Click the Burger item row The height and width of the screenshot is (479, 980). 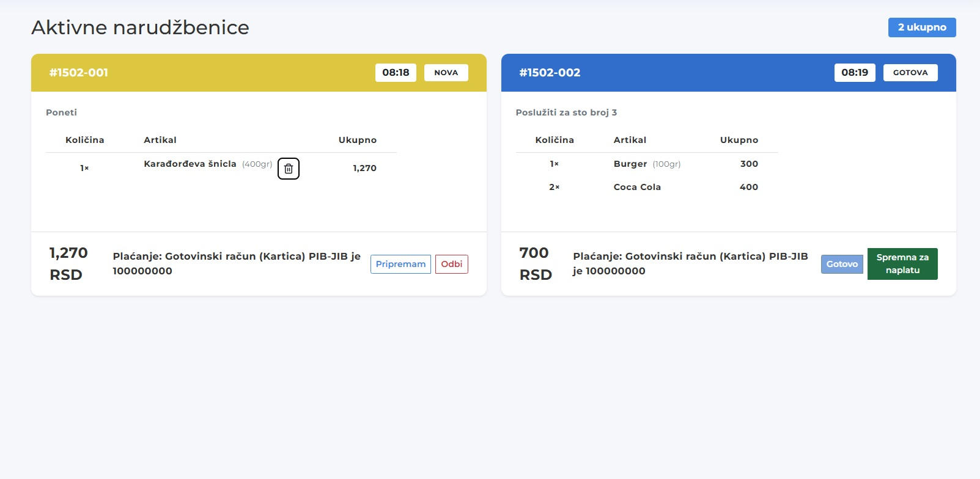(647, 164)
